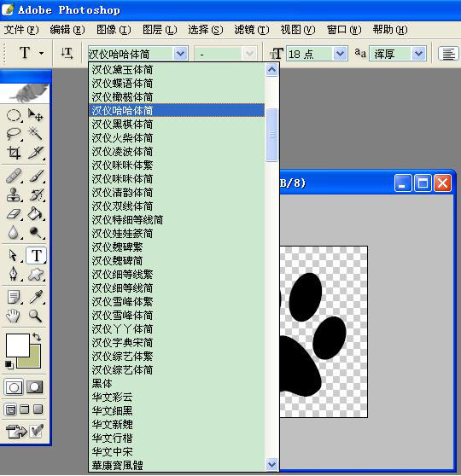Open the 图像 menu
The image size is (461, 476).
114,30
